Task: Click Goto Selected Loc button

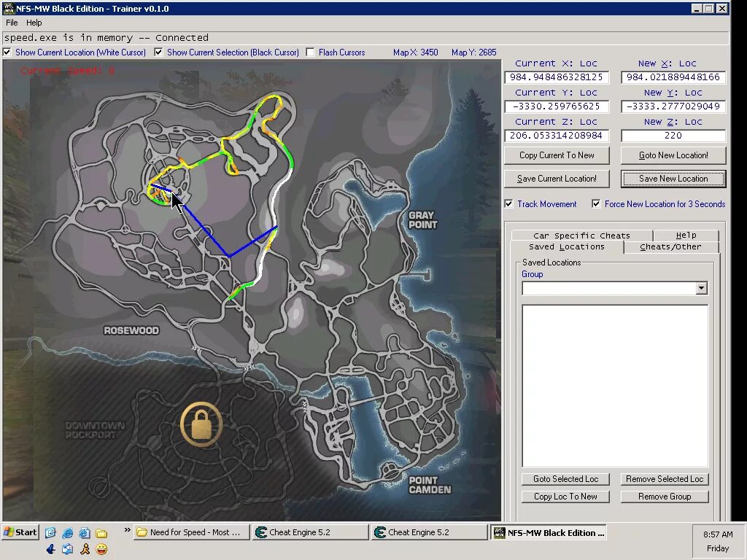Action: (565, 479)
